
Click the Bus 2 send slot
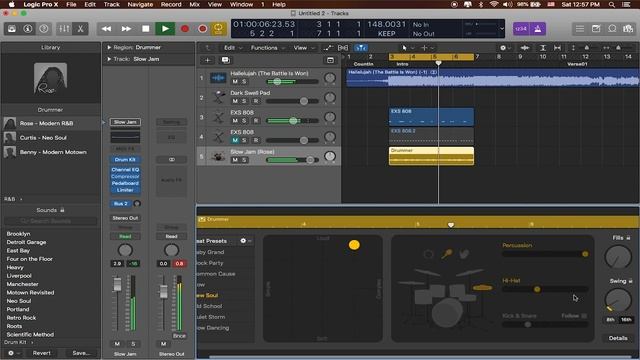point(121,203)
